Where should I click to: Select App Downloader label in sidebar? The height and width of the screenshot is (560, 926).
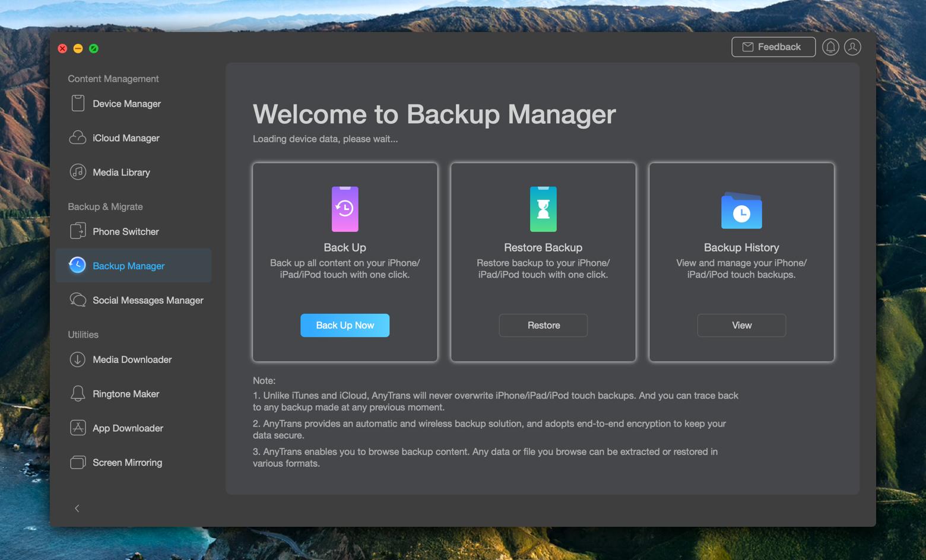(128, 428)
